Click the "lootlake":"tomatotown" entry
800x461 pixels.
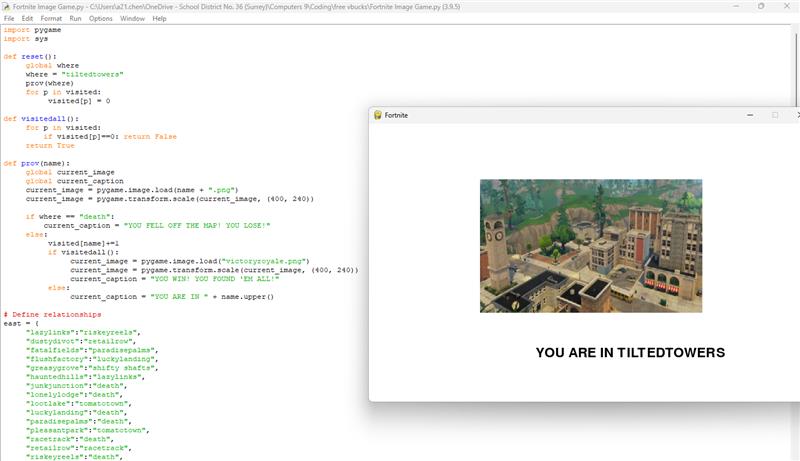pyautogui.click(x=79, y=403)
